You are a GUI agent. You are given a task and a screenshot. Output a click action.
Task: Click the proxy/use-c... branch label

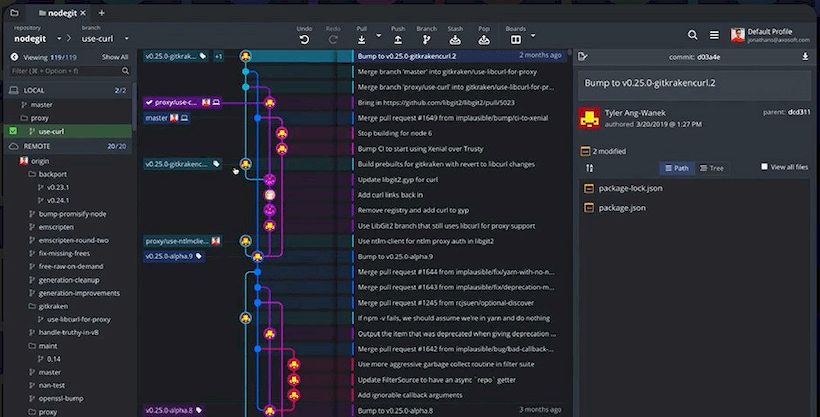point(183,103)
